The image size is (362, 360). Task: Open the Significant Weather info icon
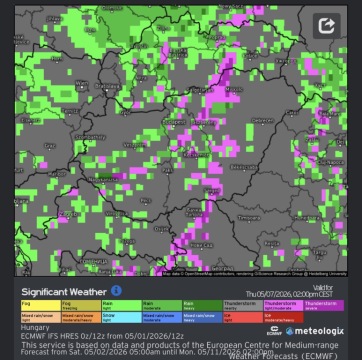tap(116, 291)
